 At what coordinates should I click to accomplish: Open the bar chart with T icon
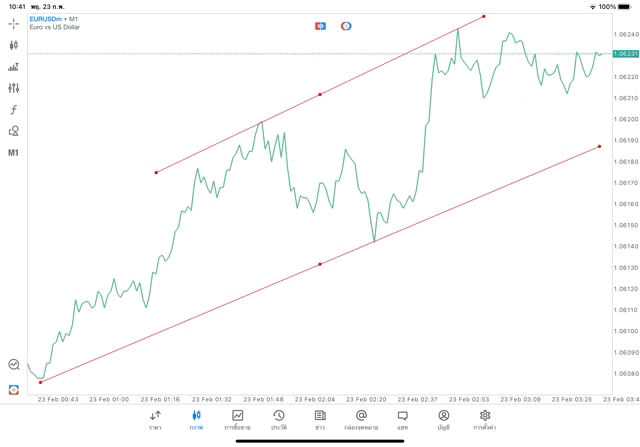[13, 67]
